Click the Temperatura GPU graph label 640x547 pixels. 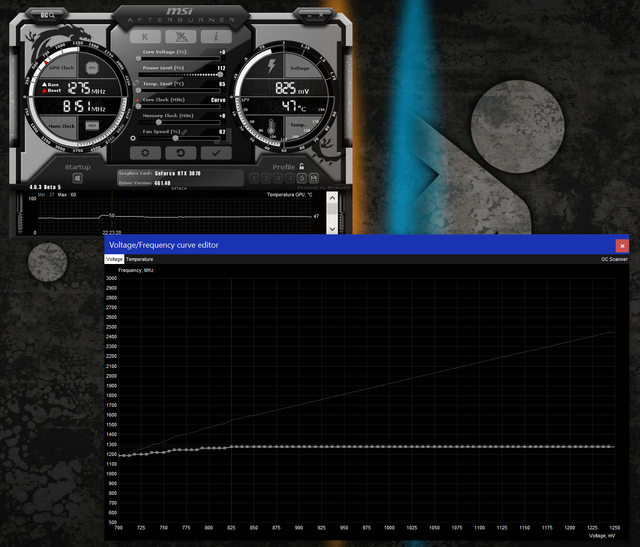pyautogui.click(x=289, y=195)
